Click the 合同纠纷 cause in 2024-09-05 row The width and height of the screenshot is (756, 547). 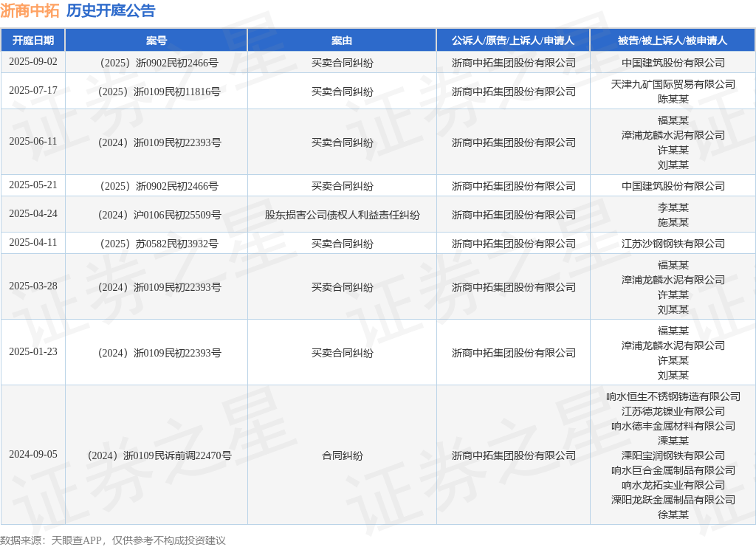click(342, 455)
